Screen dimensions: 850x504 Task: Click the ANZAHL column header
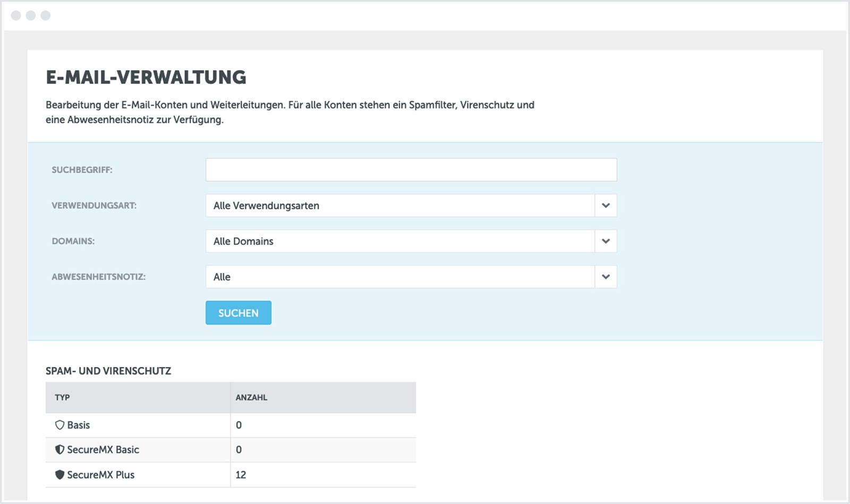251,397
